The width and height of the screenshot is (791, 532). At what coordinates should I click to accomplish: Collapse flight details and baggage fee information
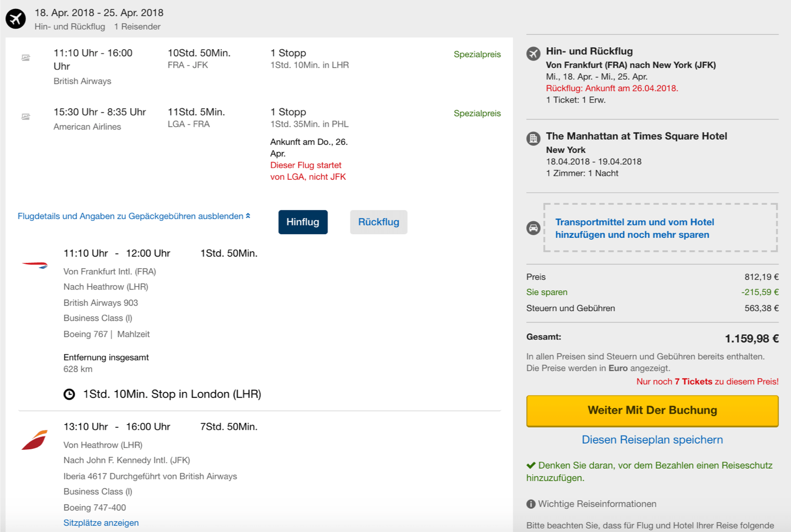(x=134, y=216)
